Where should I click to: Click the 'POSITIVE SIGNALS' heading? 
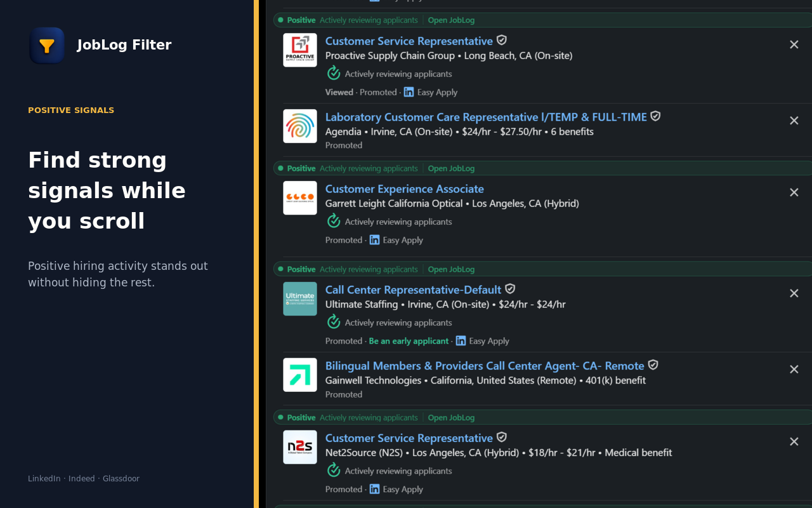click(x=71, y=110)
